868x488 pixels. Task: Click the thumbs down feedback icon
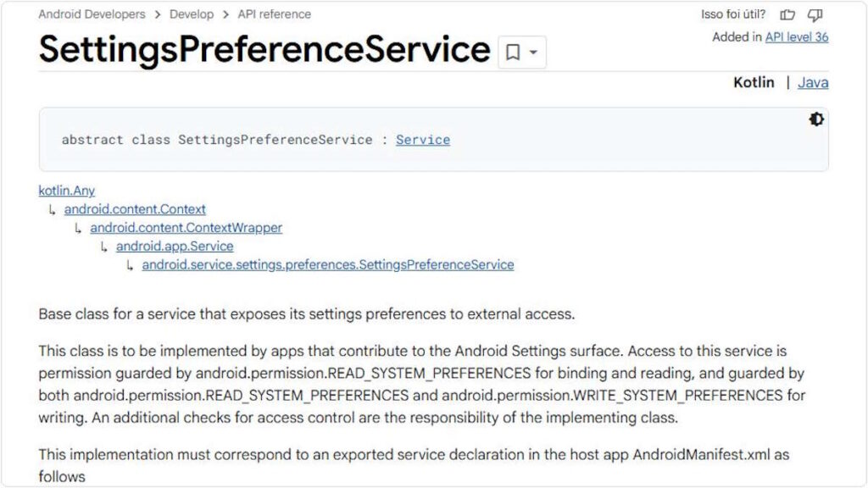815,14
